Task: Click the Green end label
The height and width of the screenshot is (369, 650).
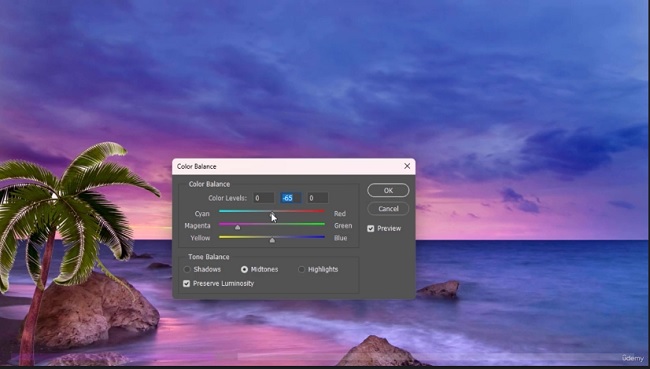Action: [x=343, y=226]
